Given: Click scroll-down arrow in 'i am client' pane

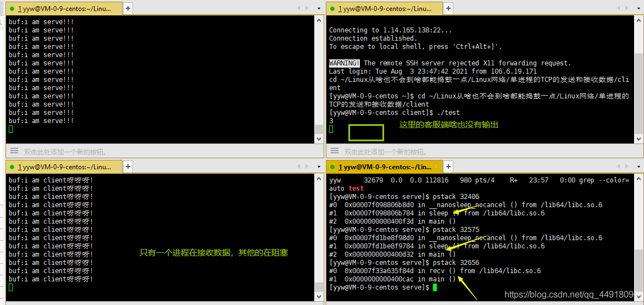Looking at the screenshot, I should (319, 298).
